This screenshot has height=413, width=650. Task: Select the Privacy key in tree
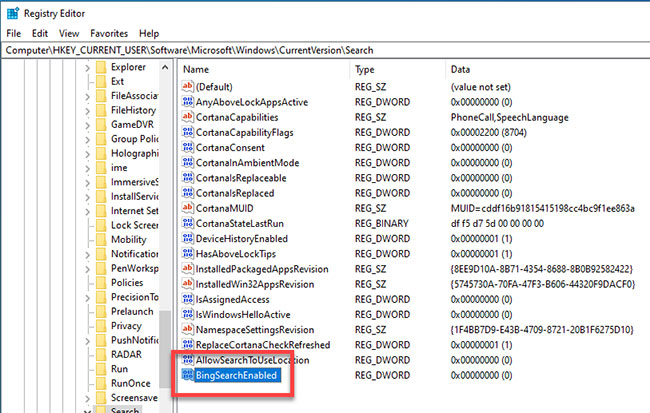pyautogui.click(x=126, y=326)
